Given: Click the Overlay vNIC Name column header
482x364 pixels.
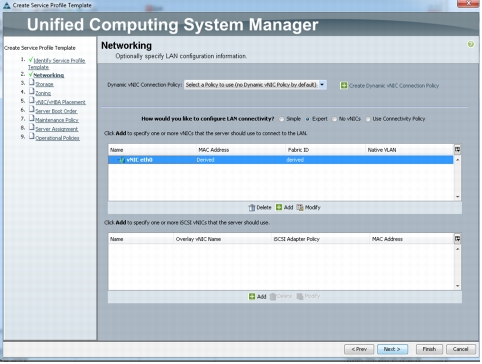Looking at the screenshot, I should (223, 239).
